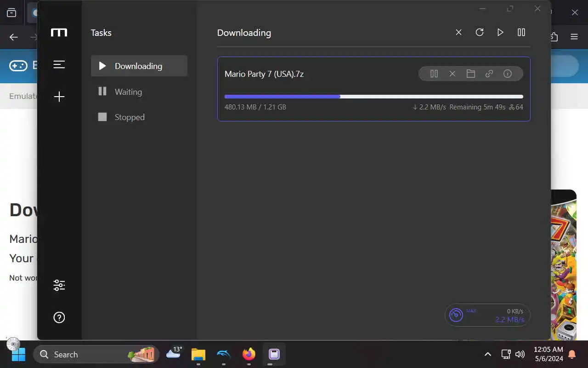Click the Mario Party 7 cover art thumbnail
This screenshot has height=368, width=588.
[x=564, y=265]
